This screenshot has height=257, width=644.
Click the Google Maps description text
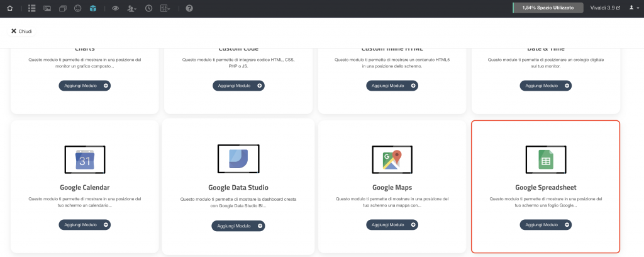tap(392, 202)
